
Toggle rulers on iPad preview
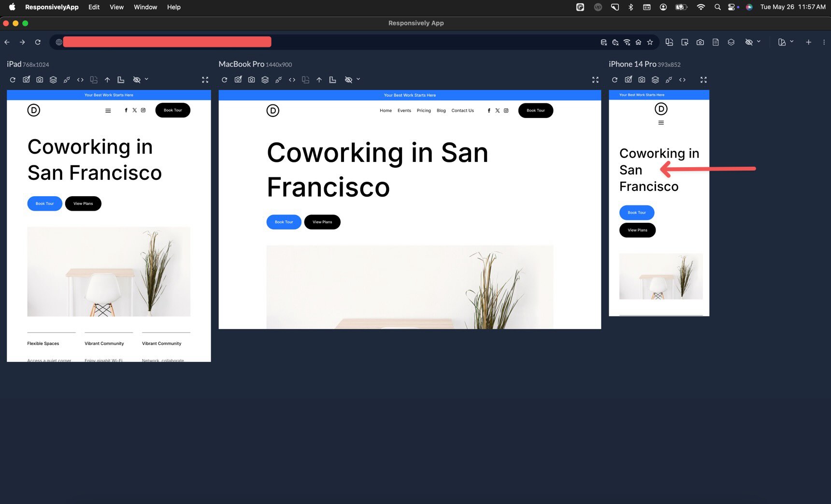(x=121, y=80)
